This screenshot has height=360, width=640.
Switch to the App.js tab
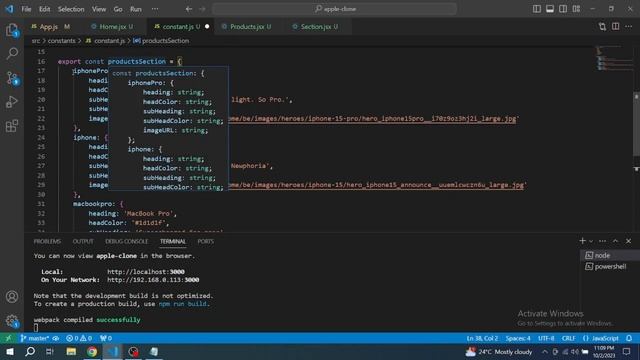point(50,27)
